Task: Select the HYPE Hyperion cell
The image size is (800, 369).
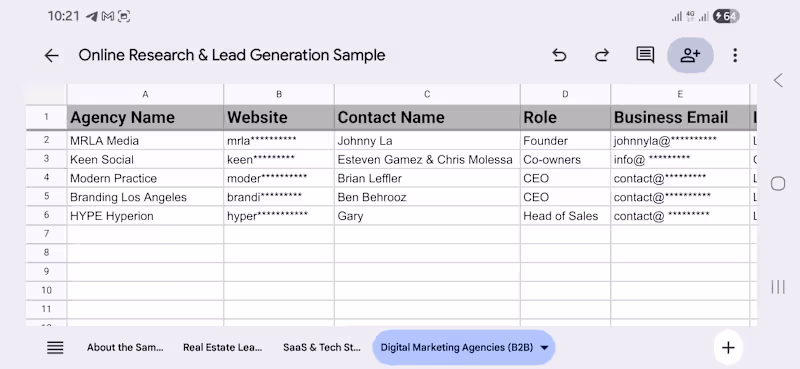Action: pos(145,216)
